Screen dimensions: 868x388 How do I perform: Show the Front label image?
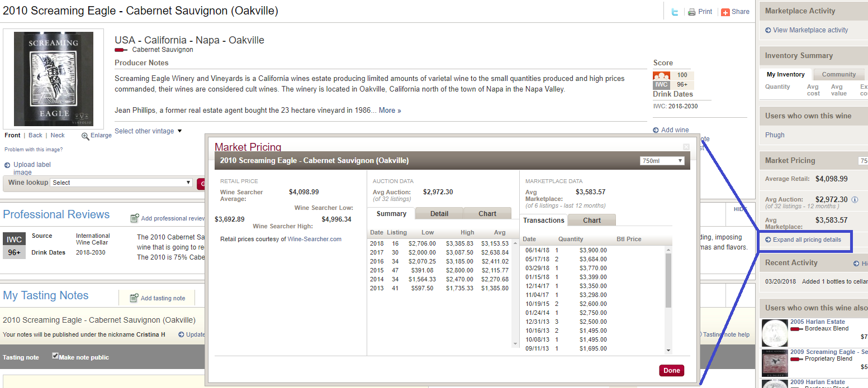pyautogui.click(x=12, y=135)
